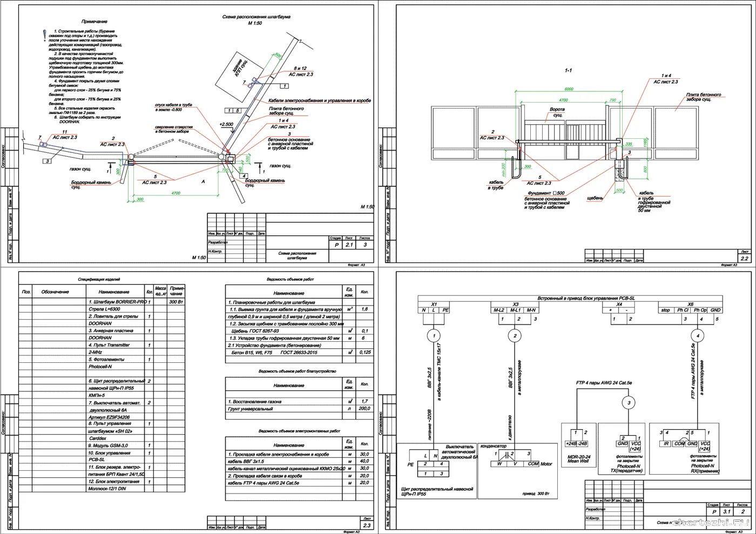Select 'Ведомость объемов электромонтажных работ' heading
The image size is (756, 534).
299,431
